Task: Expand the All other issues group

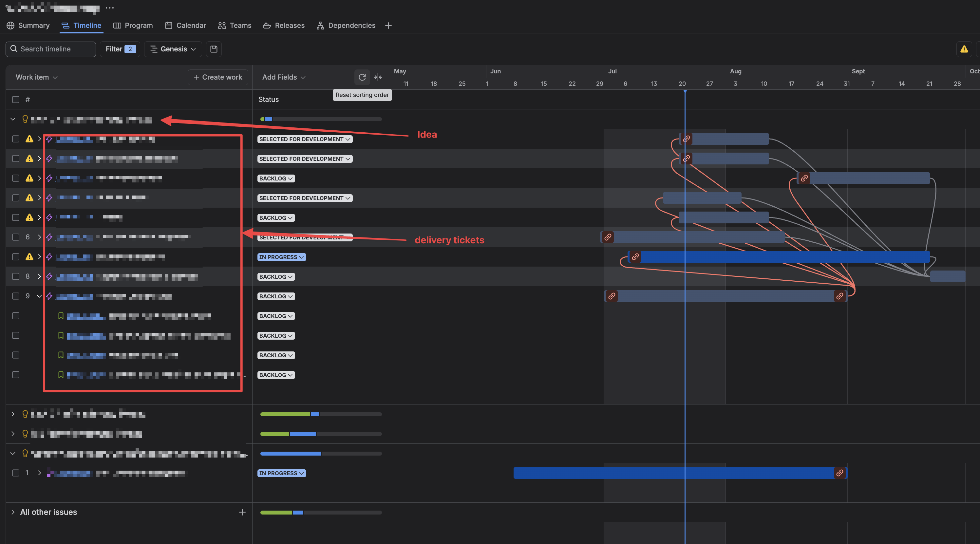Action: (x=12, y=512)
